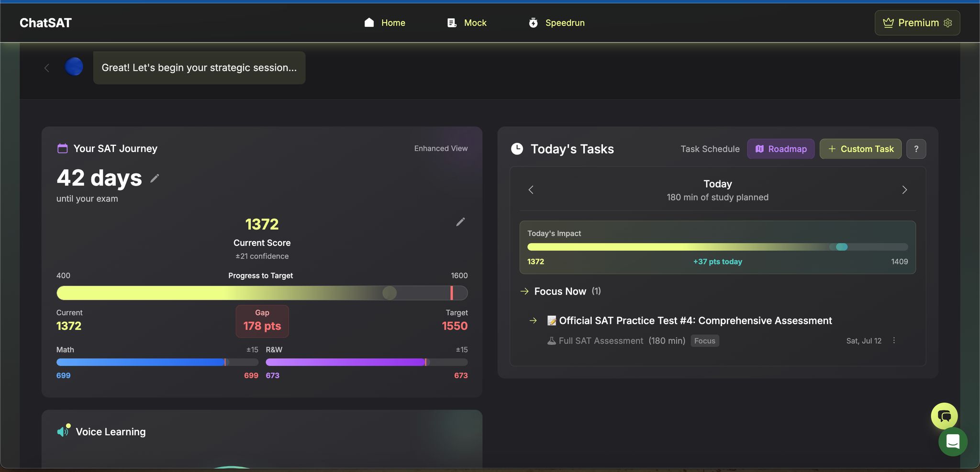Open the green support messenger icon
Screen dimensions: 980x472
point(952,442)
